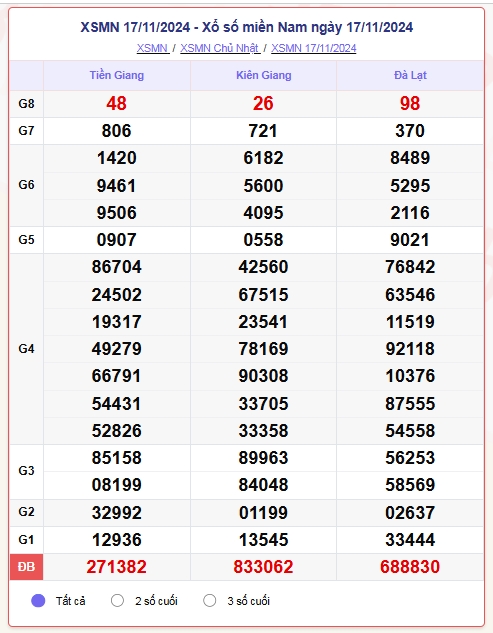Image resolution: width=493 pixels, height=633 pixels.
Task: Select the 2 số cuối radio option
Action: coord(117,600)
